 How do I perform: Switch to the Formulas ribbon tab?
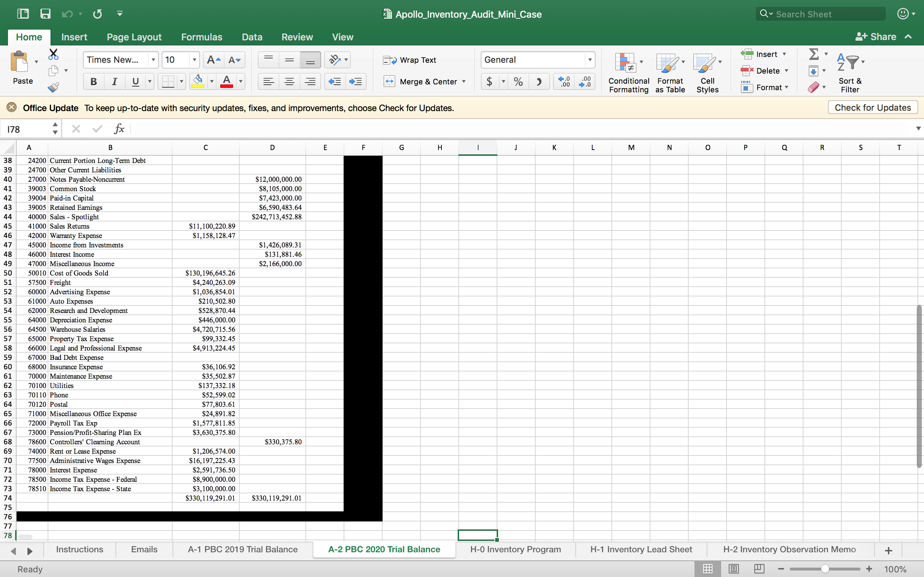point(201,37)
